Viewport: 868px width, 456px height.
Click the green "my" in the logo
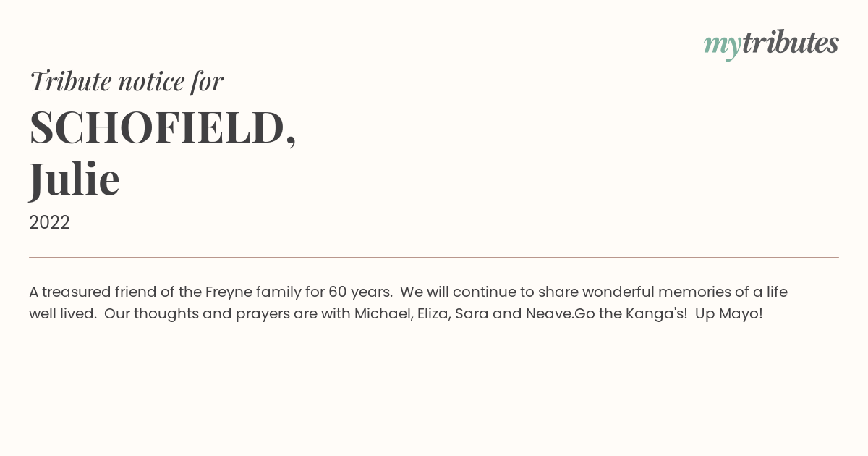[723, 46]
